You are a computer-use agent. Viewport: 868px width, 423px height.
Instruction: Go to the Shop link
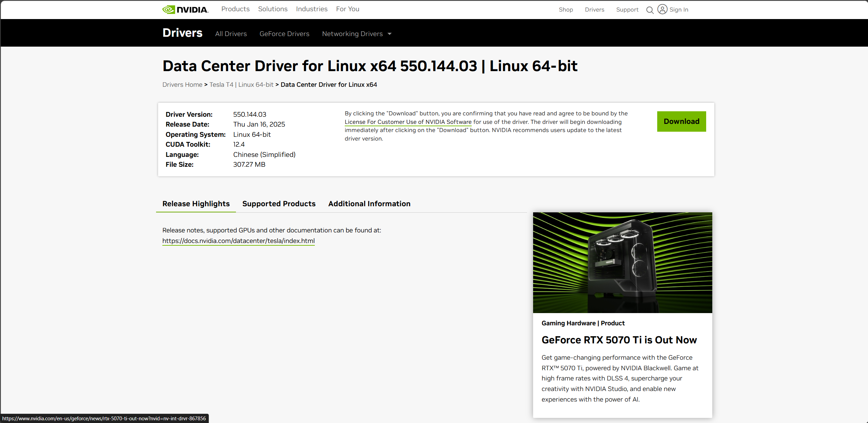tap(566, 10)
